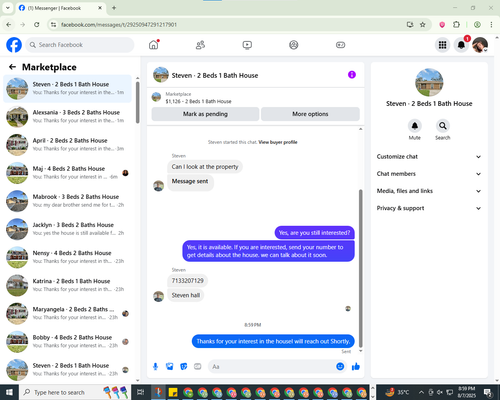Open the emoji picker icon
The width and height of the screenshot is (500, 400).
pos(340,367)
